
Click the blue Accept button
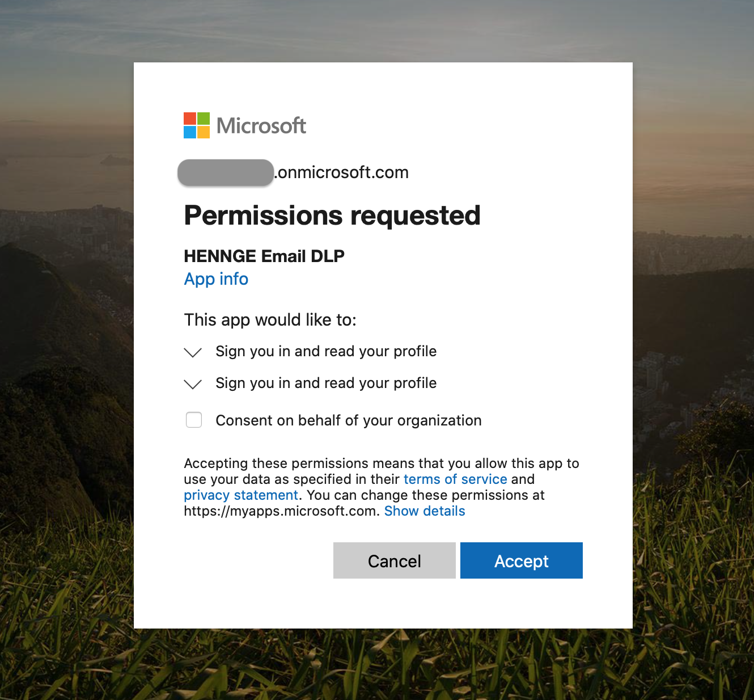(522, 560)
